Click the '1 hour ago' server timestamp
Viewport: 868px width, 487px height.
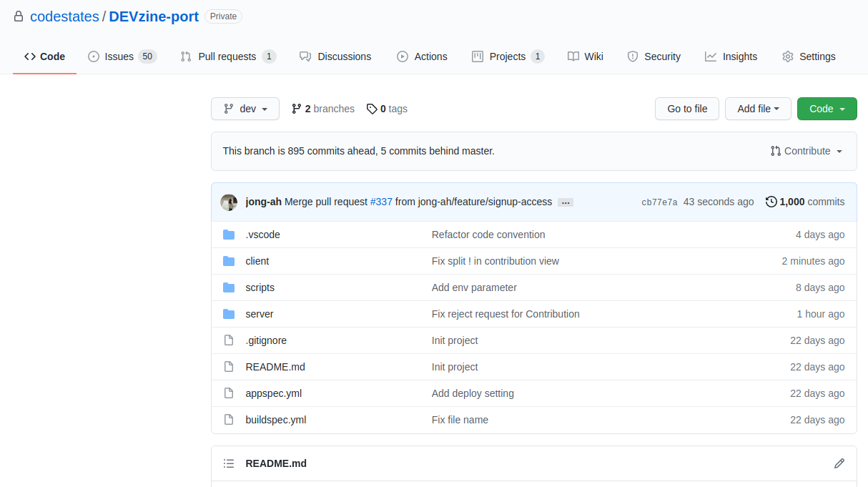pyautogui.click(x=821, y=314)
